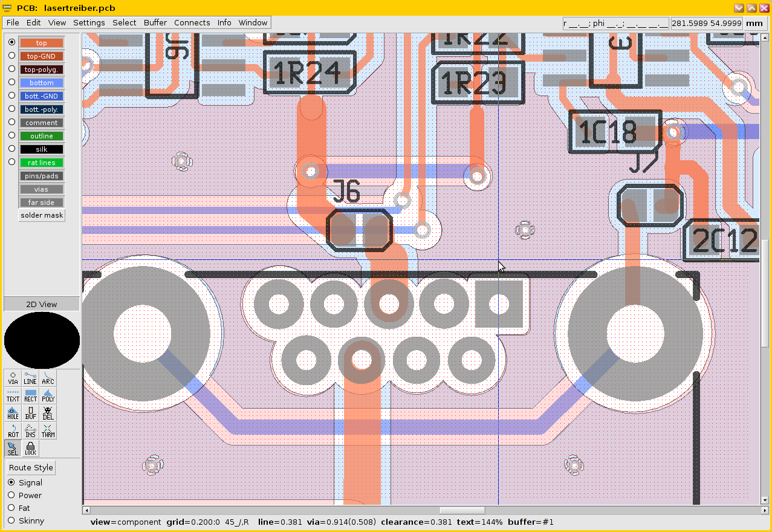Expand the Select menu
This screenshot has width=772, height=532.
[x=124, y=22]
